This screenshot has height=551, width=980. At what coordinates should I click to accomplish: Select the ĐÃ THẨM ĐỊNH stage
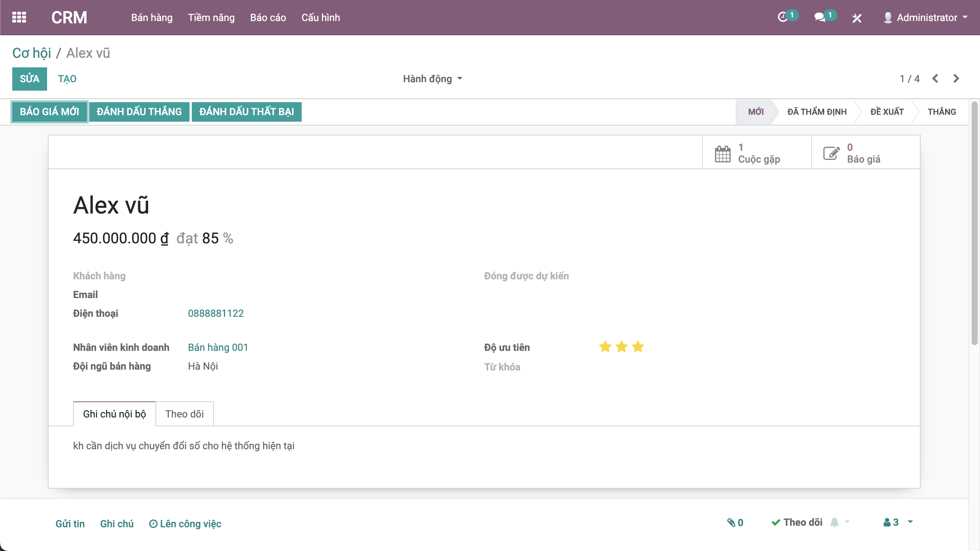(817, 112)
